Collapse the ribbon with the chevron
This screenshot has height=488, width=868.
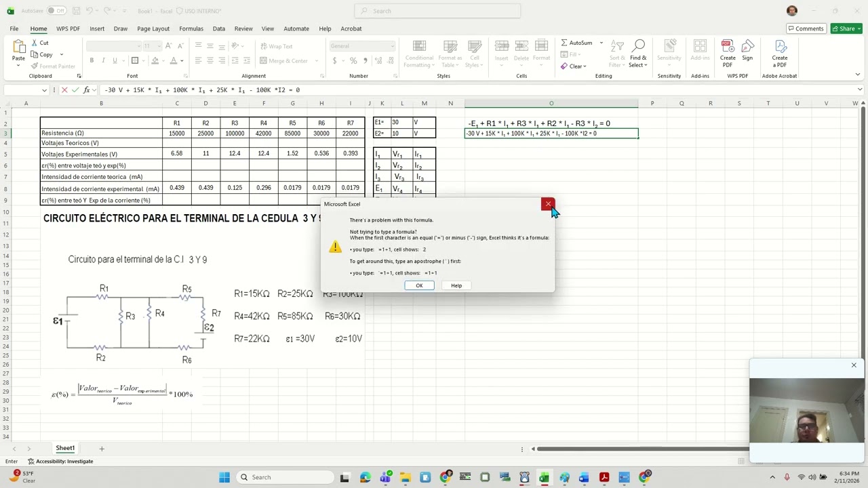[x=857, y=75]
